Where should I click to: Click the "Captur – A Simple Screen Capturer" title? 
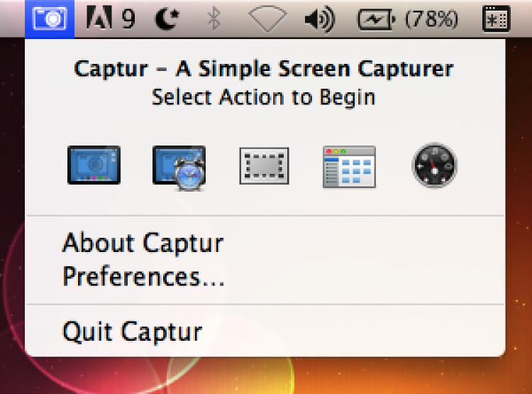[264, 70]
